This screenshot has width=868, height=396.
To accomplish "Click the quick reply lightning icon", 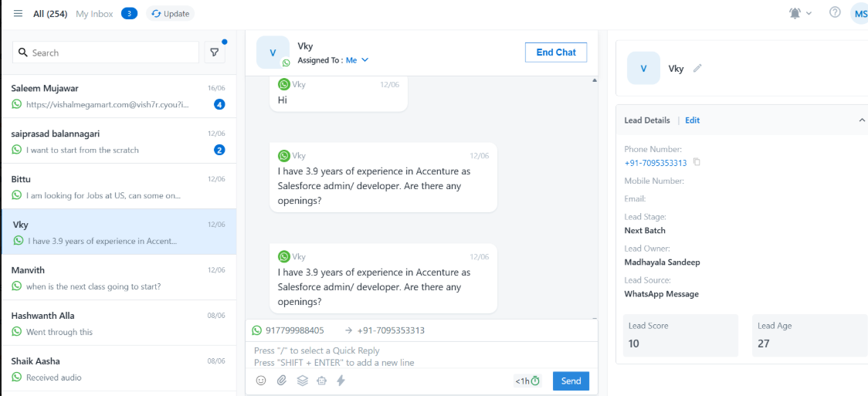I will (341, 381).
